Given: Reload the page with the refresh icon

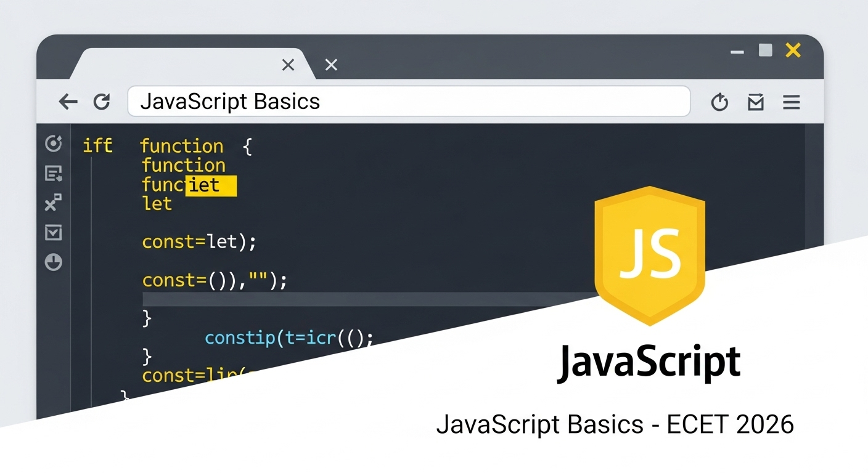Looking at the screenshot, I should click(102, 102).
